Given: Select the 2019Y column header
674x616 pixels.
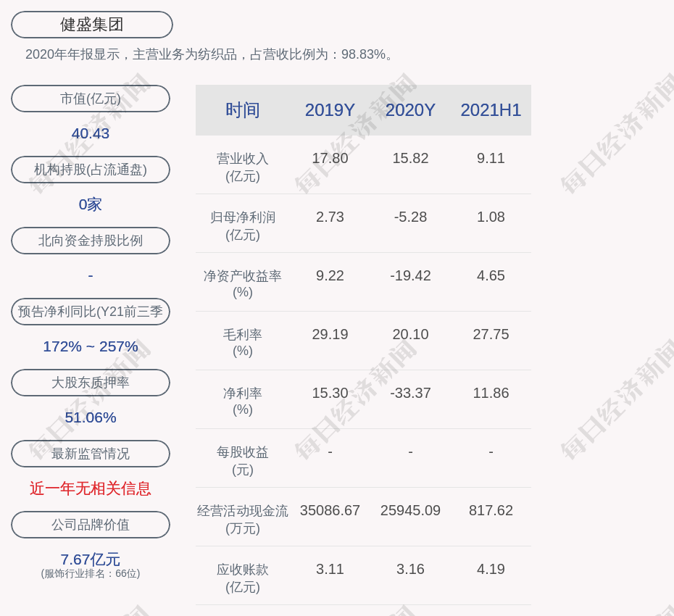Looking at the screenshot, I should click(x=330, y=110).
